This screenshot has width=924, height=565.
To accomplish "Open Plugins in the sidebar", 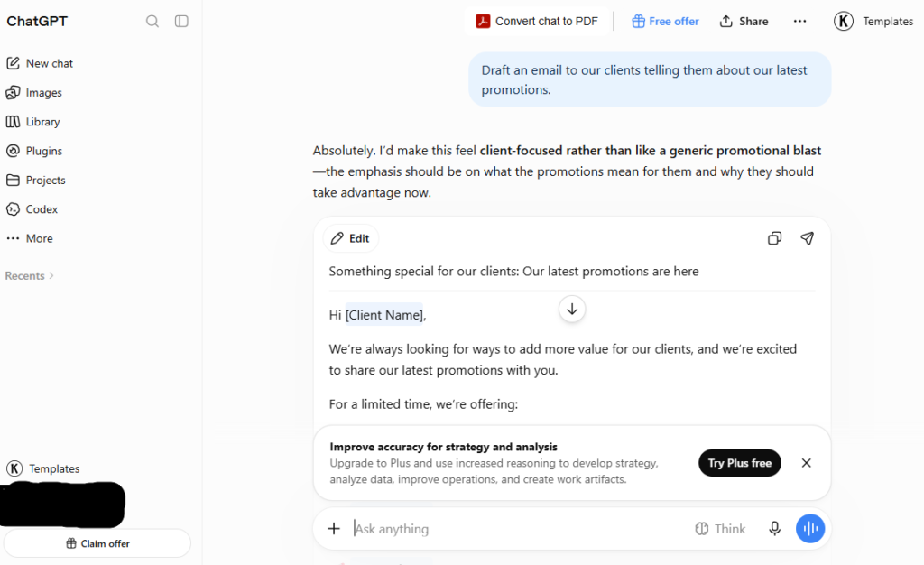I will pyautogui.click(x=34, y=151).
